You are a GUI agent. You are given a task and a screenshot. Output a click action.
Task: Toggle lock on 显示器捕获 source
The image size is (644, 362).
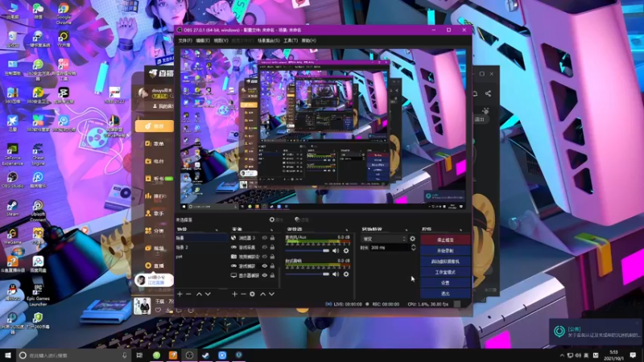tap(272, 275)
